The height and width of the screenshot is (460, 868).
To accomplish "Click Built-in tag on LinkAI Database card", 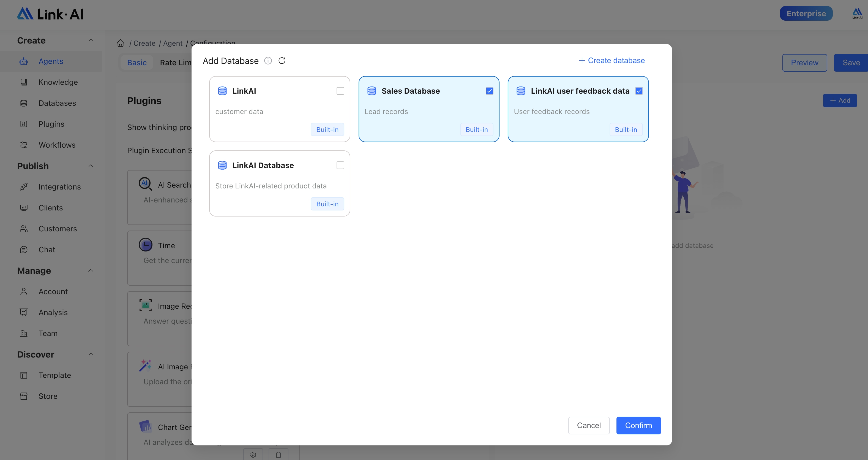I will (x=327, y=204).
